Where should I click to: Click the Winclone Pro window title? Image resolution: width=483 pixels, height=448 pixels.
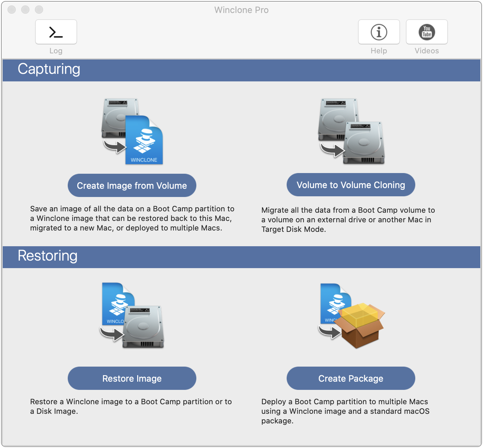click(x=241, y=10)
